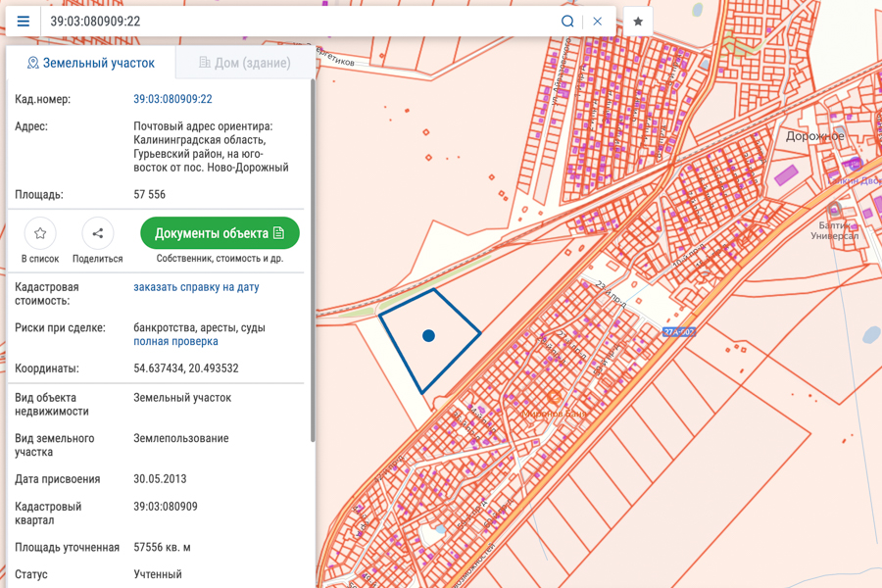Click the blue marker inside the selected parcel
Screen dimensions: 882x588
(428, 336)
